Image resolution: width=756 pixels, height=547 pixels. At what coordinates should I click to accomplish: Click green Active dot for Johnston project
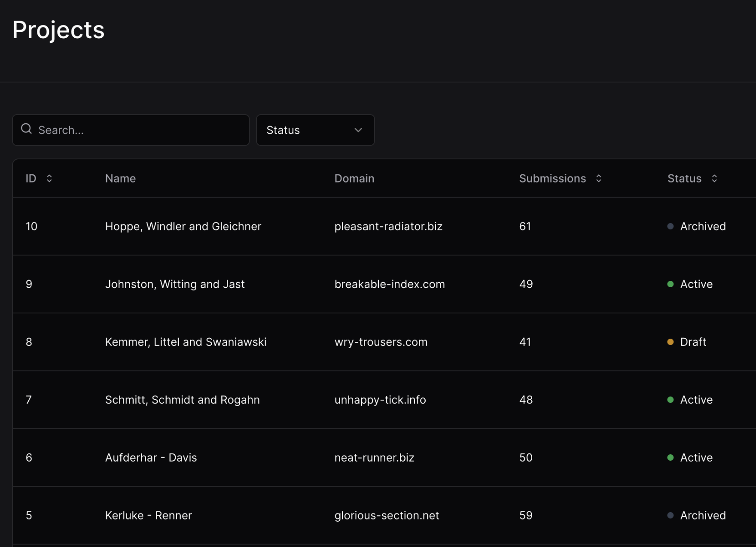[670, 284]
